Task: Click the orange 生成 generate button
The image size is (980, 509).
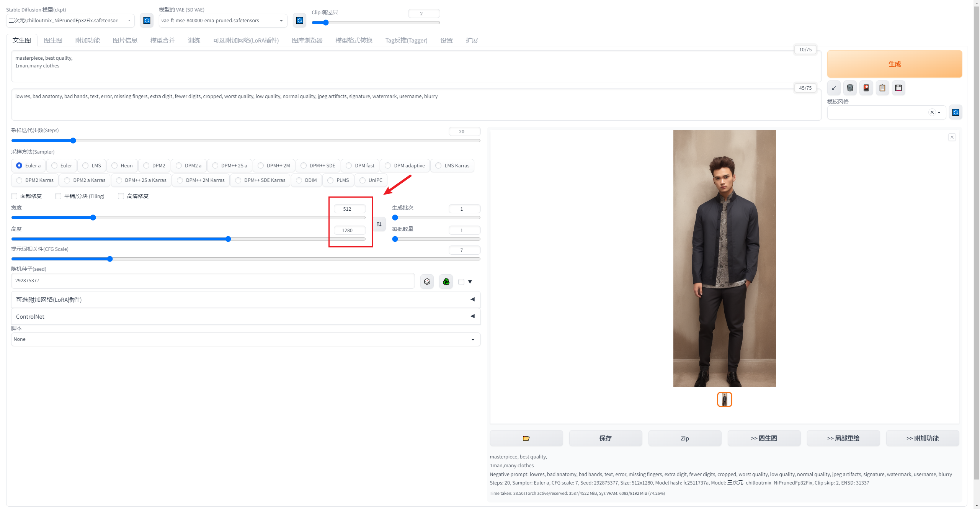Action: (894, 64)
